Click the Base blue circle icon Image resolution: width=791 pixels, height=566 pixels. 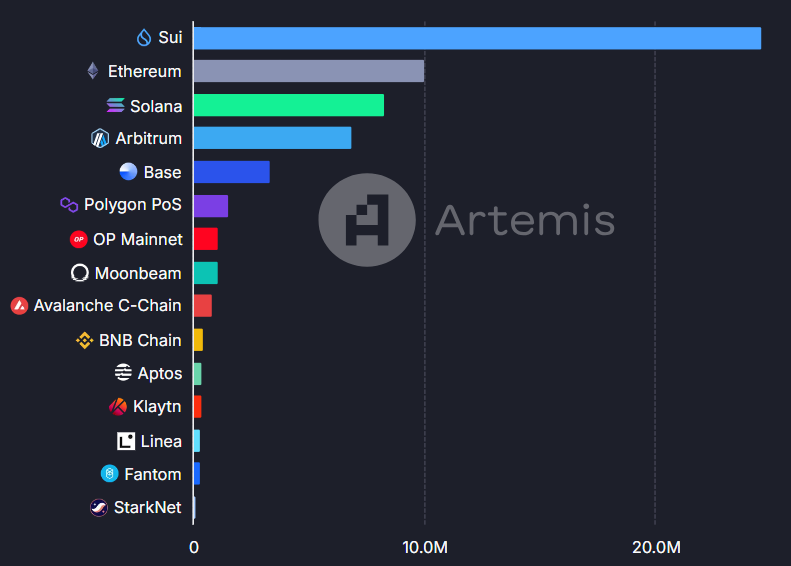pos(128,172)
